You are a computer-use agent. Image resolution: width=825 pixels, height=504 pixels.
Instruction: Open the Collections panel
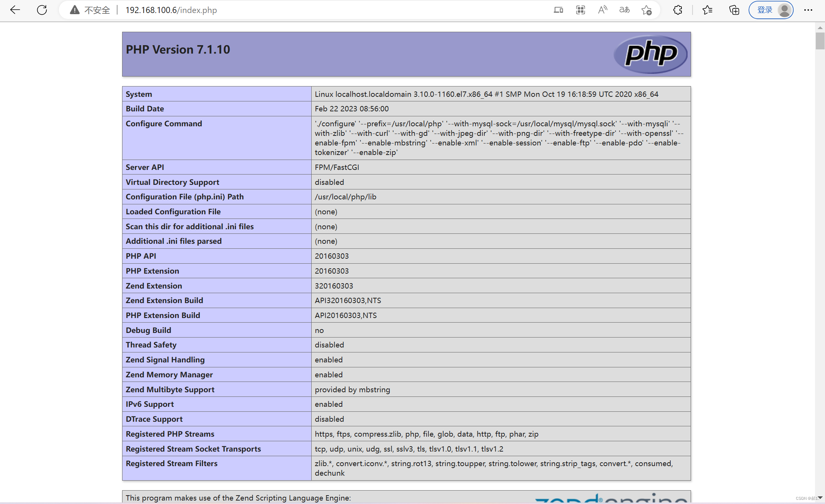pos(734,10)
